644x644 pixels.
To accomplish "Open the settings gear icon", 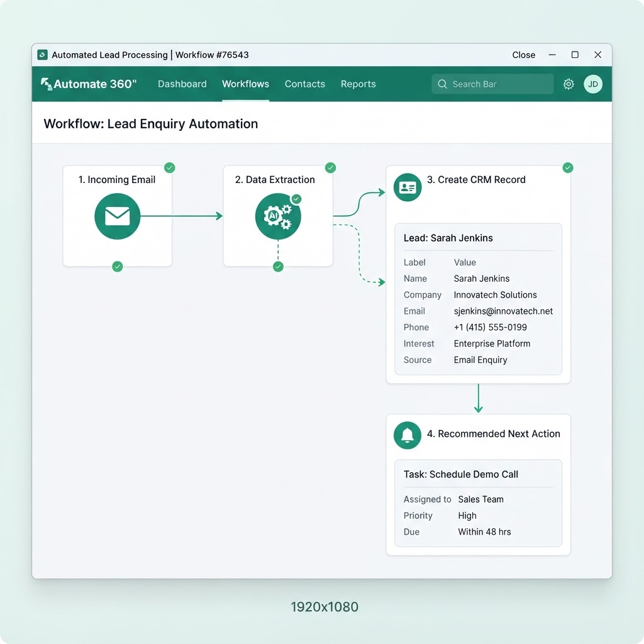I will pyautogui.click(x=569, y=84).
